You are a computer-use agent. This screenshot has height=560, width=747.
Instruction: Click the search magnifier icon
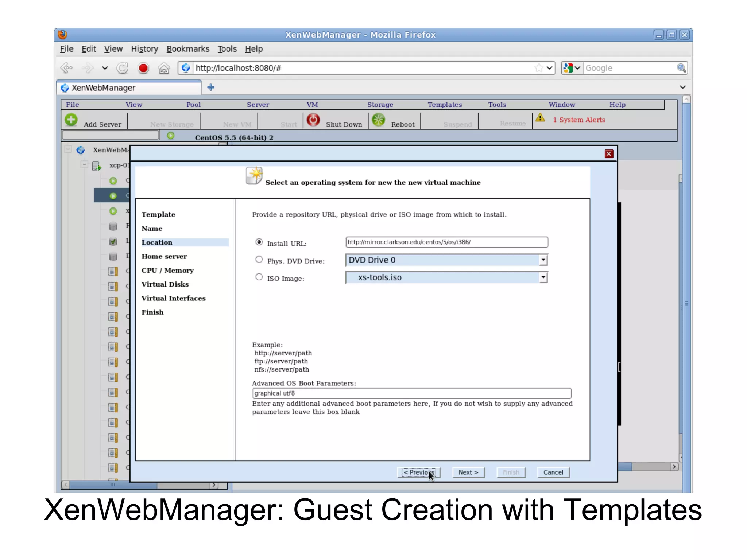tap(681, 68)
